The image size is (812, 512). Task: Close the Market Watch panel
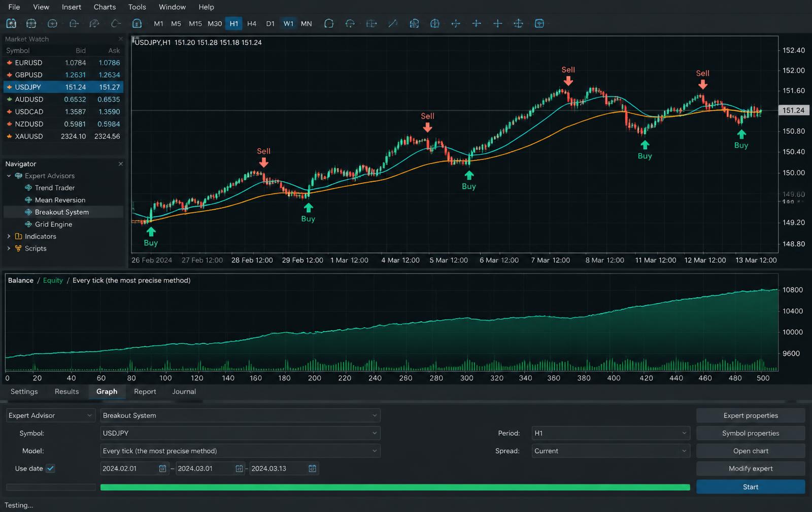coord(121,39)
